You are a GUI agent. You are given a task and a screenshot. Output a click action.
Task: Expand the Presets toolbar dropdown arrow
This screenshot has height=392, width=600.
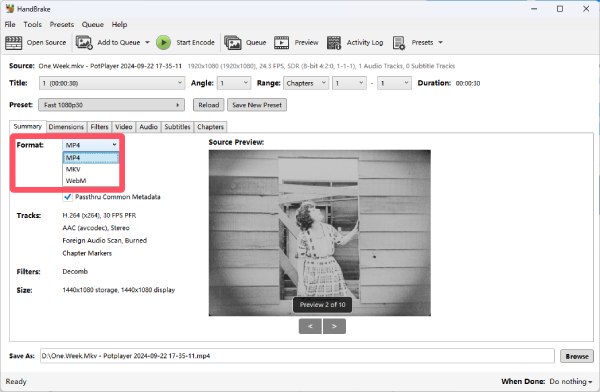(440, 42)
